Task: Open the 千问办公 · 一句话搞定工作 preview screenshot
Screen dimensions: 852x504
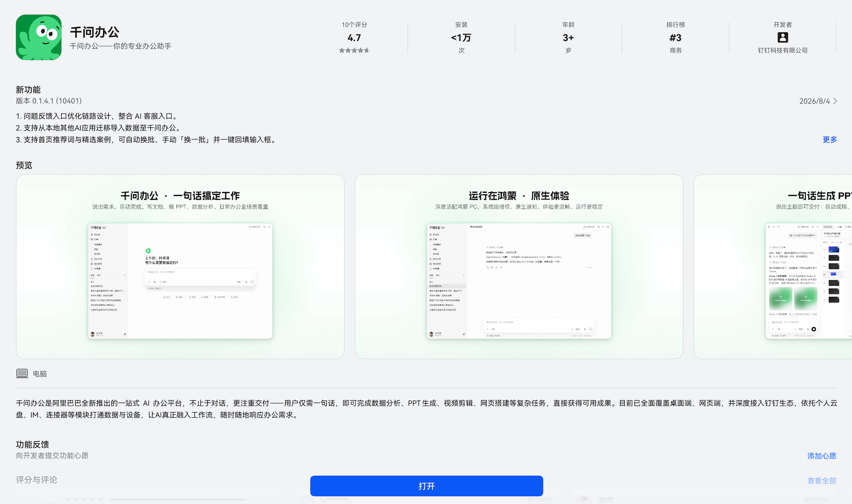Action: click(x=180, y=267)
